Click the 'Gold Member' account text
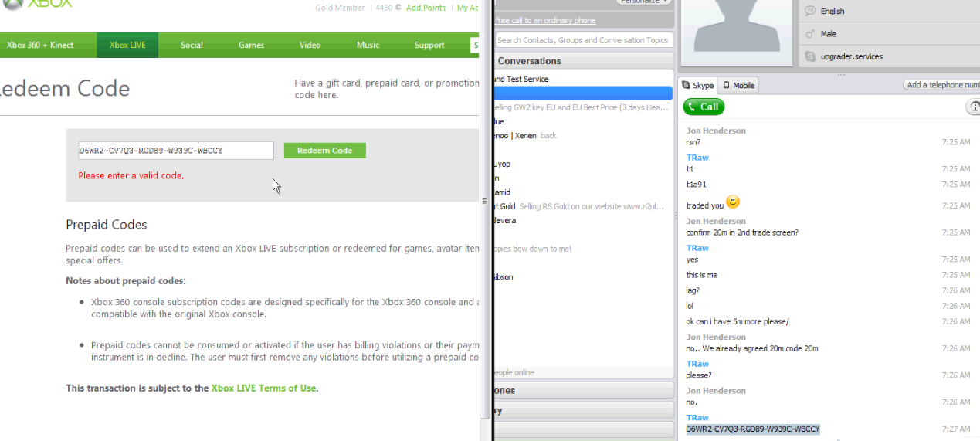This screenshot has height=441, width=980. pos(340,8)
